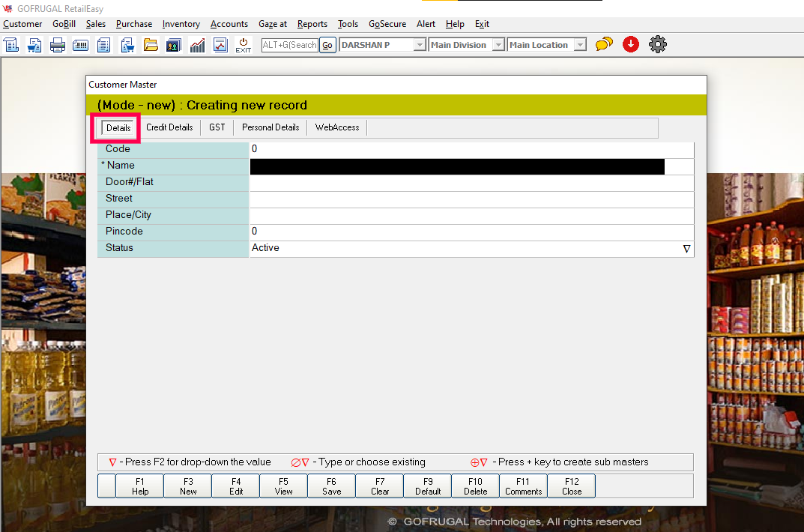Open the Sales menu

click(96, 24)
